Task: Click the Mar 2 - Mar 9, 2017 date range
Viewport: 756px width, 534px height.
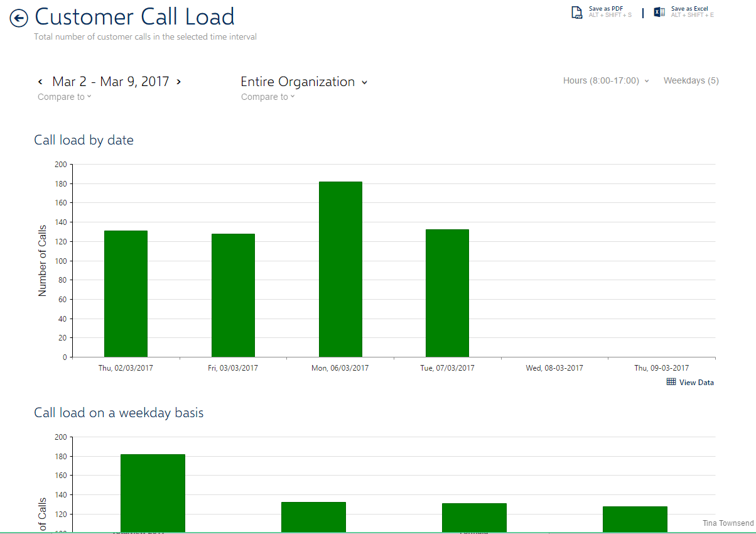Action: (x=111, y=82)
